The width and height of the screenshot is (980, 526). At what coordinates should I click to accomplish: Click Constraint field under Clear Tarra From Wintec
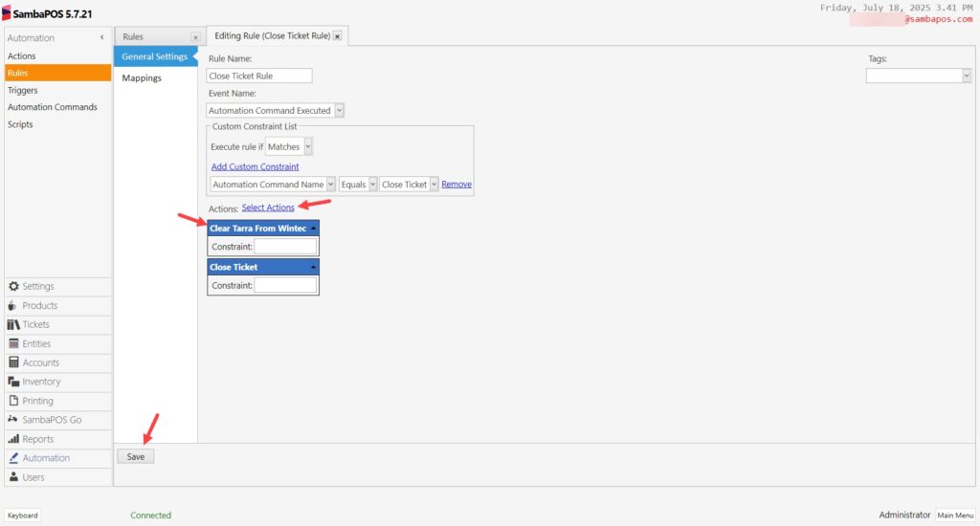285,247
